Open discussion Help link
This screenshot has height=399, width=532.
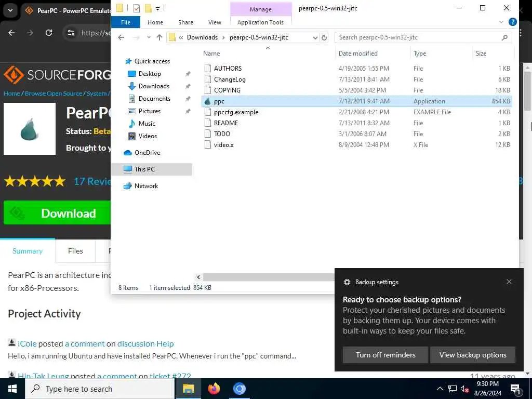tap(145, 344)
